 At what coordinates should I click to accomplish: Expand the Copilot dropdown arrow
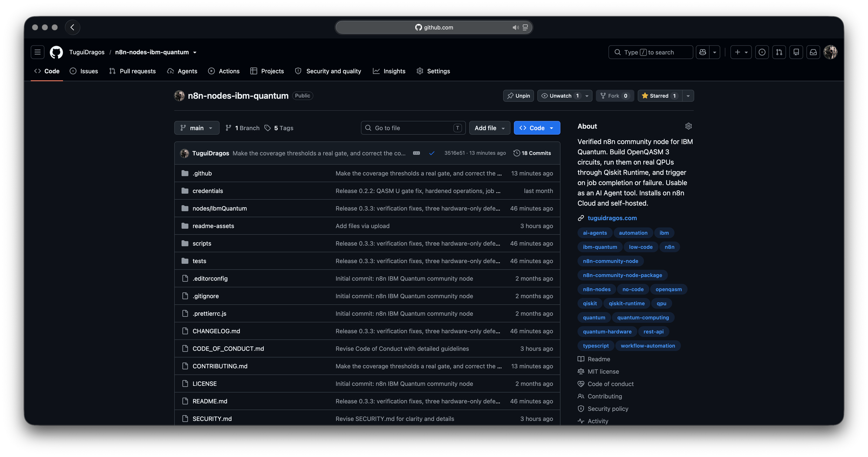[x=714, y=52]
